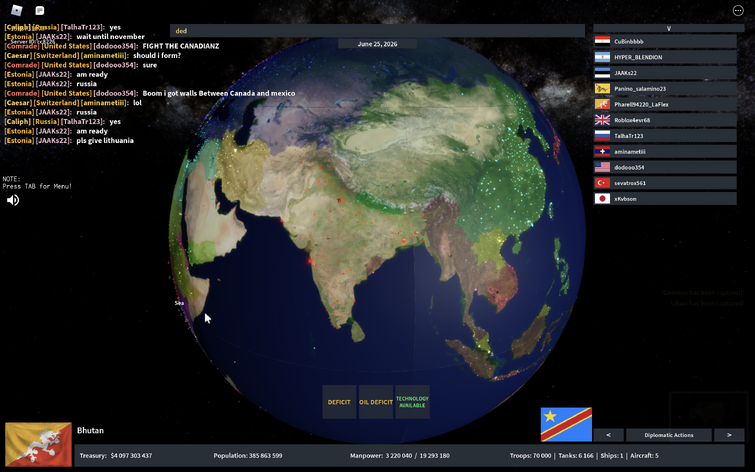This screenshot has width=755, height=472.
Task: Click the Ships: 1 status entry
Action: tap(611, 455)
